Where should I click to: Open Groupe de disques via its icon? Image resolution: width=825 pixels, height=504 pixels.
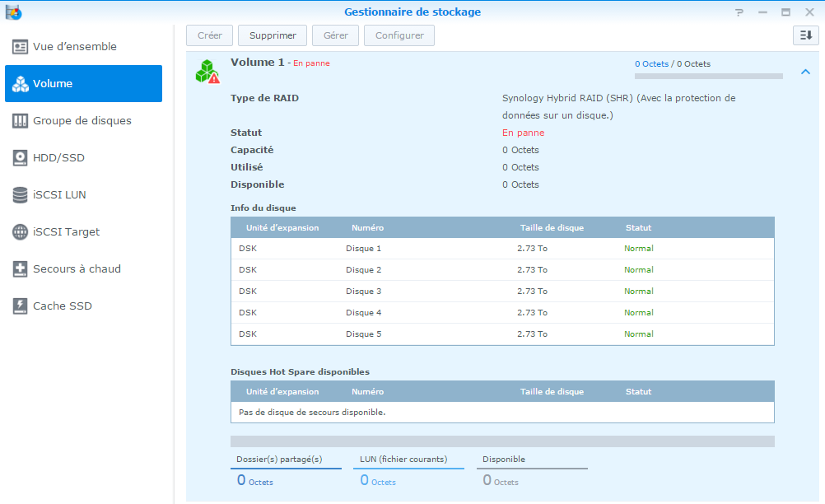click(x=21, y=121)
